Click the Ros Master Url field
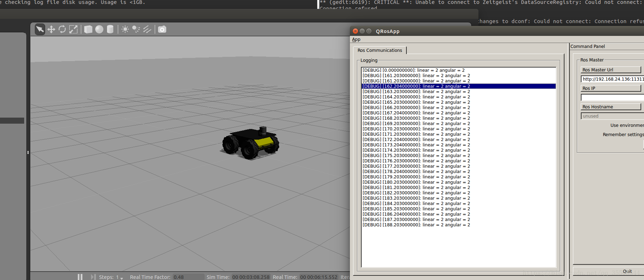 pyautogui.click(x=612, y=79)
